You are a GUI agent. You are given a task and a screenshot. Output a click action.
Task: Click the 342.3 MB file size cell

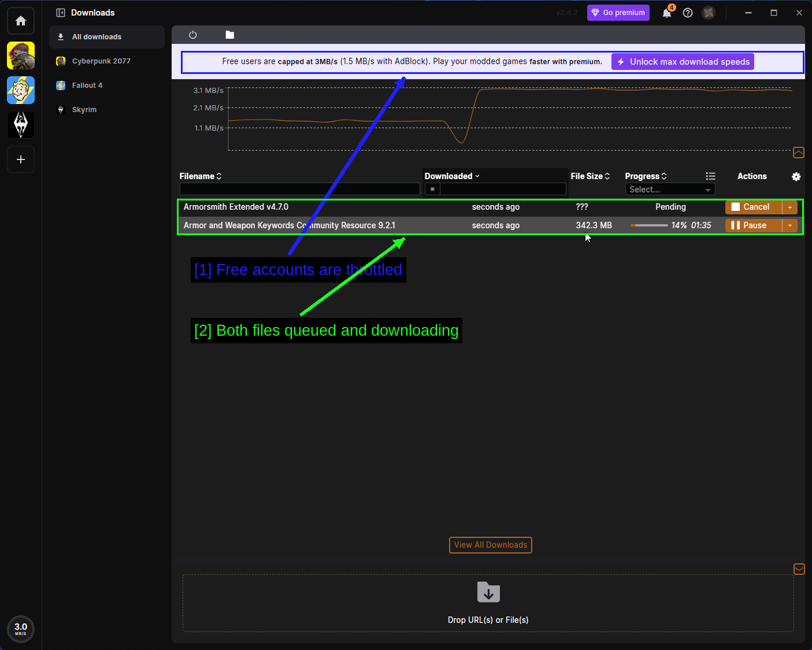click(x=594, y=225)
